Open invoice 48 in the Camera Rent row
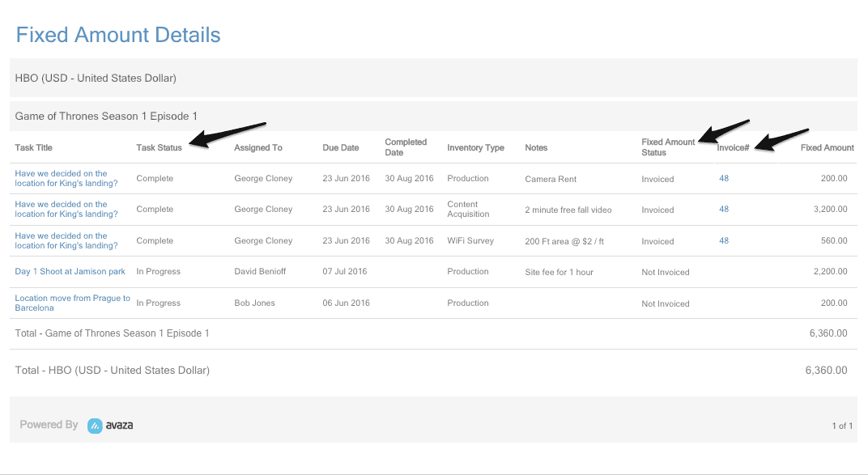The width and height of the screenshot is (868, 475). point(724,178)
